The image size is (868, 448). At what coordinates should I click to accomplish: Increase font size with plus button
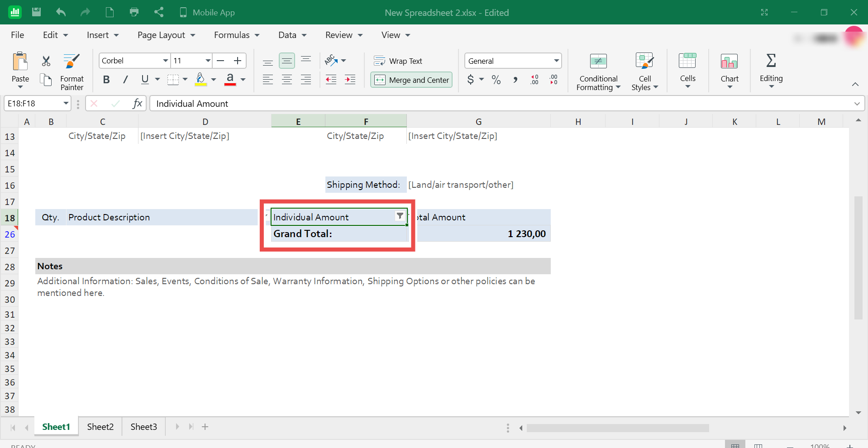click(238, 61)
